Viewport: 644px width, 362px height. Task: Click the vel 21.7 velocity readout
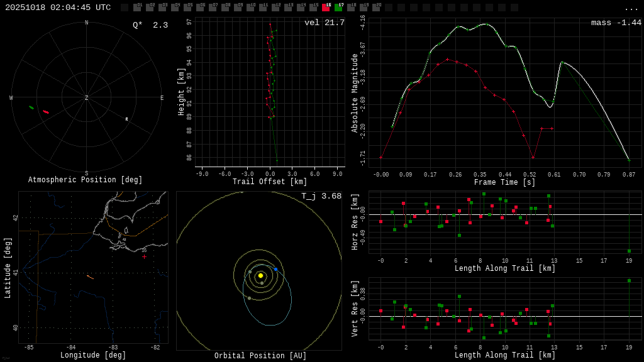[324, 23]
